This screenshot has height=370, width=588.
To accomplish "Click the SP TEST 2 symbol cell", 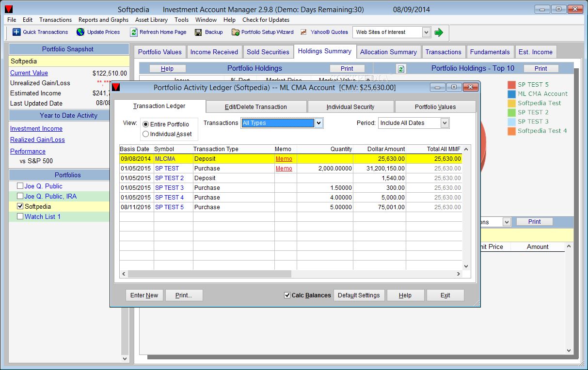I will pos(173,178).
